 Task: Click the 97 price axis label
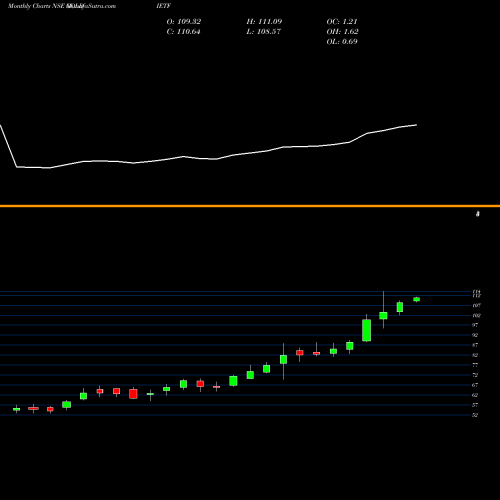pyautogui.click(x=475, y=325)
